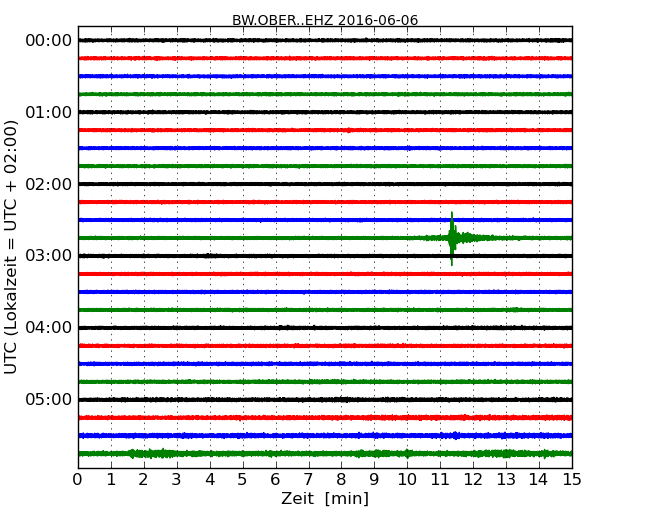The height and width of the screenshot is (520, 650).
Task: Click the x-axis tick label 5
Action: pyautogui.click(x=243, y=479)
